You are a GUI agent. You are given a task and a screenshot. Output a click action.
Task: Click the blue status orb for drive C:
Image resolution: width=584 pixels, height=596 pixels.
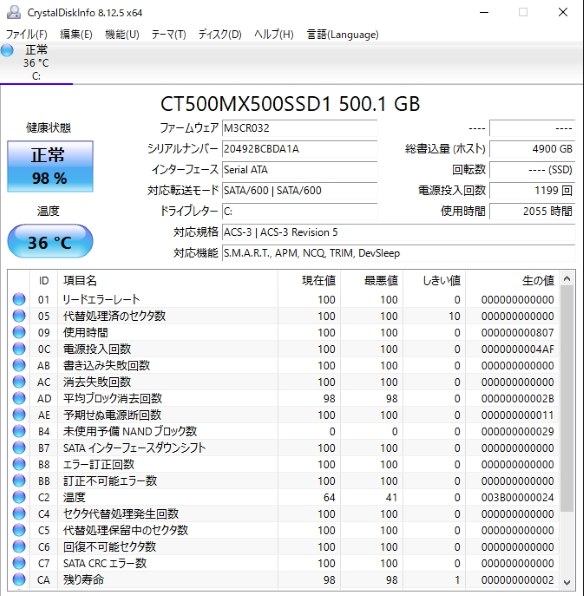tap(7, 50)
